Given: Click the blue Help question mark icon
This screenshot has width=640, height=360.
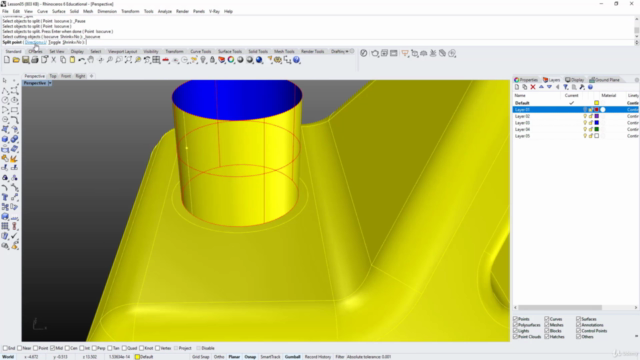Looking at the screenshot, I should click(x=297, y=60).
